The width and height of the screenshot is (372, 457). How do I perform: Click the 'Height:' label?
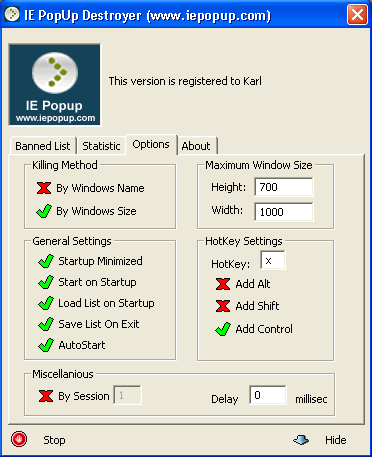point(228,187)
